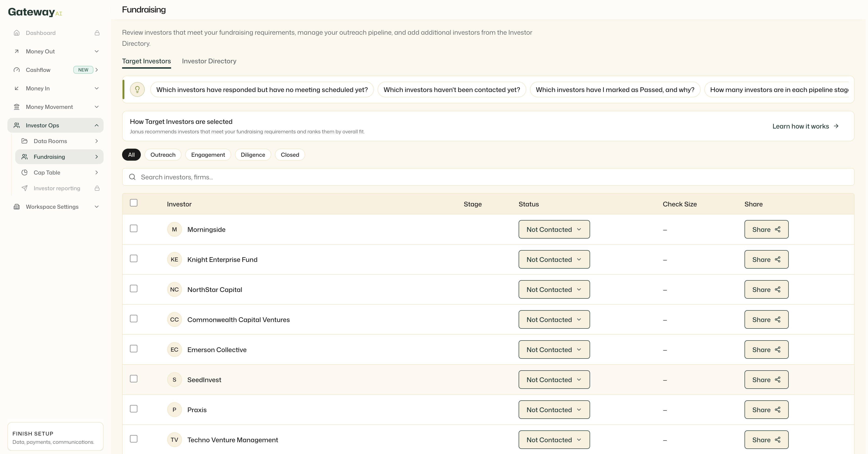Click the Workspace Settings building icon
Screen dimensions: 868x454
tap(16, 206)
